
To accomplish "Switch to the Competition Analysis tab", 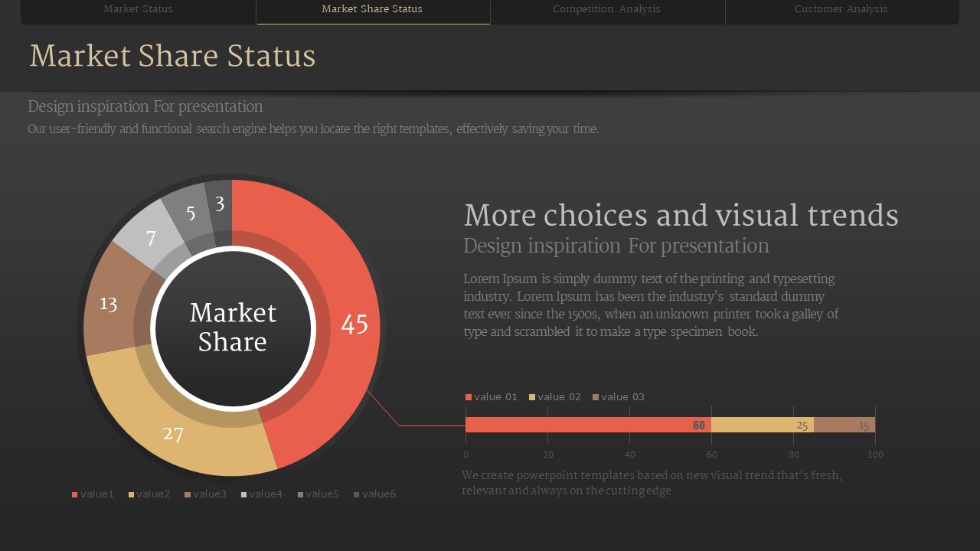I will (x=606, y=9).
